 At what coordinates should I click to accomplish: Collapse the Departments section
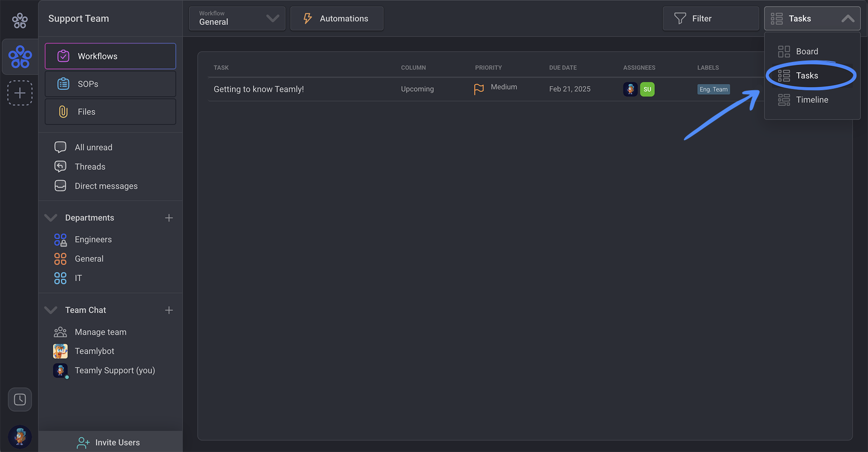(51, 218)
